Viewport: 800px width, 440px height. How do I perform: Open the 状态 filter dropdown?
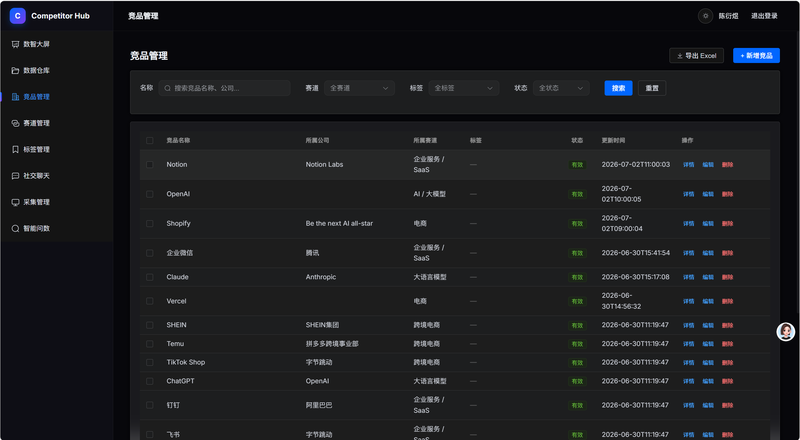click(561, 88)
